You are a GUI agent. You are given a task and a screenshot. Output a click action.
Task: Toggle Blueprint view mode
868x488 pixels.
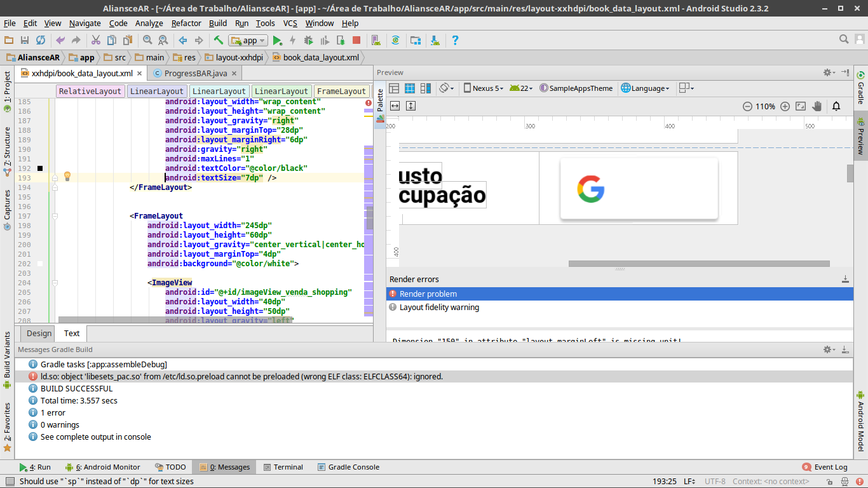tap(410, 88)
